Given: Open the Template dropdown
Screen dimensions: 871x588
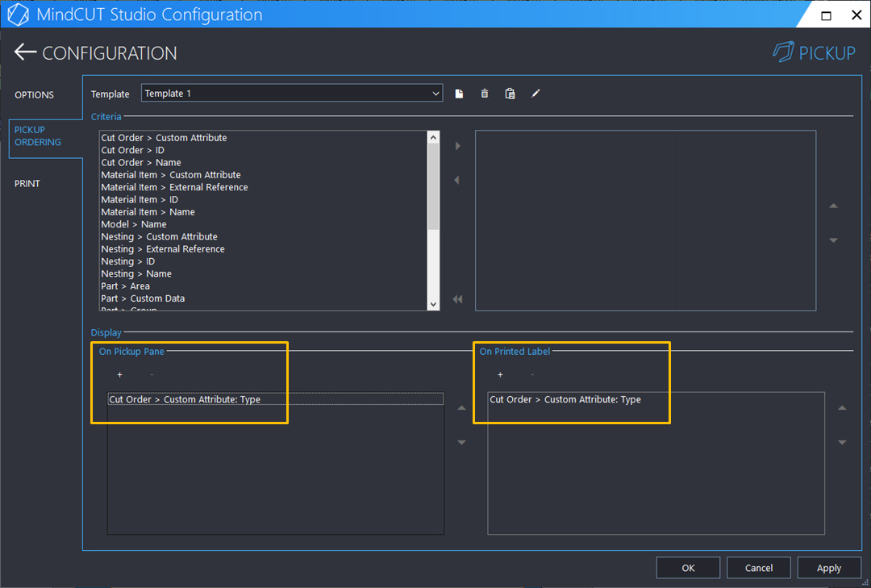Looking at the screenshot, I should pyautogui.click(x=292, y=94).
